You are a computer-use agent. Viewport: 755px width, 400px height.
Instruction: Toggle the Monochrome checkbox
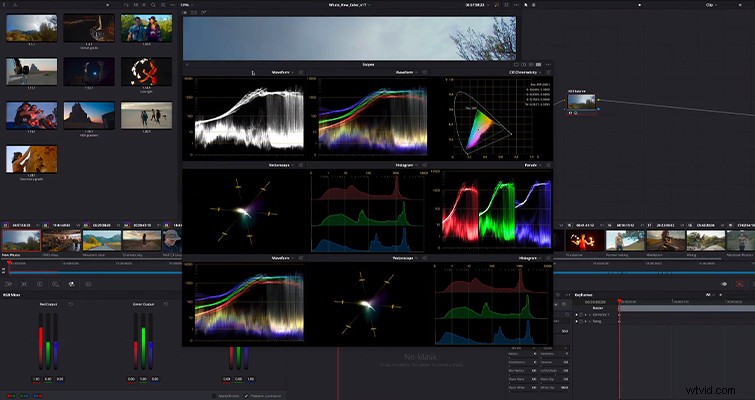[214, 396]
